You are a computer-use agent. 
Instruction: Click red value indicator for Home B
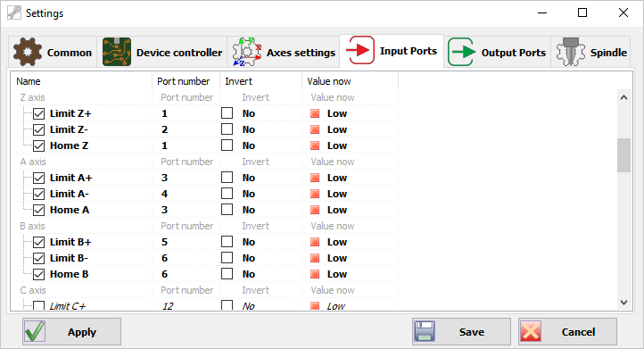click(315, 274)
